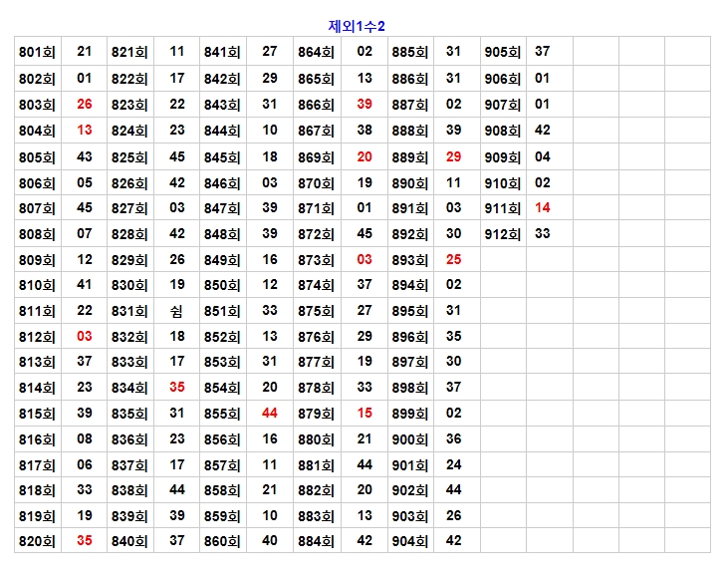Select the red 25 next to 893회
This screenshot has width=728, height=576.
(454, 260)
